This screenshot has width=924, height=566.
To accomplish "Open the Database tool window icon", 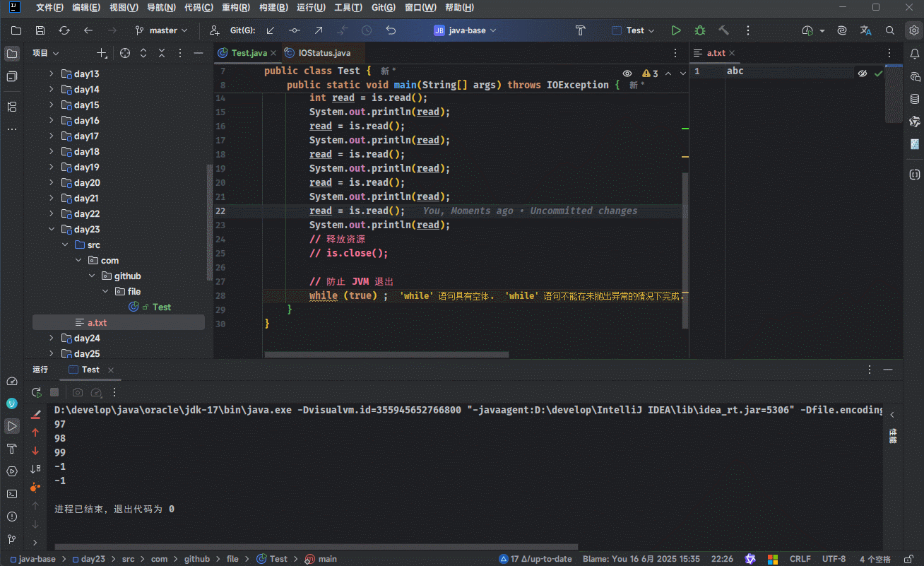I will (x=915, y=99).
